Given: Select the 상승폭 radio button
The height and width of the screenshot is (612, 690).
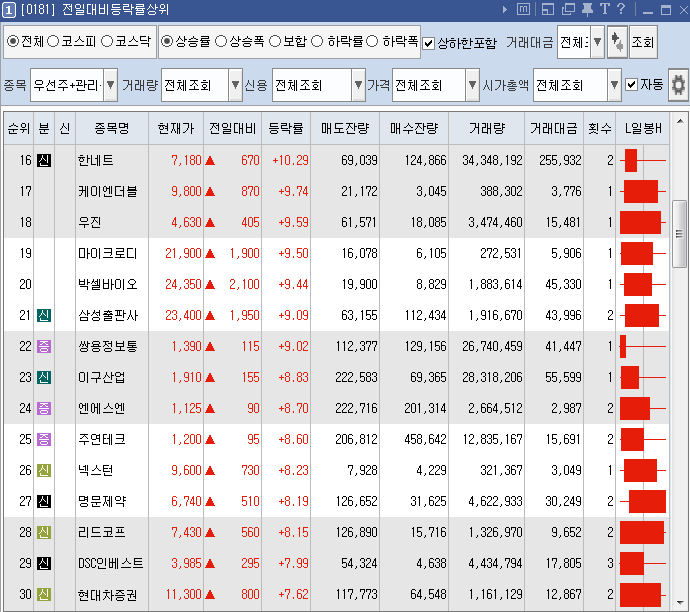Looking at the screenshot, I should pos(221,41).
